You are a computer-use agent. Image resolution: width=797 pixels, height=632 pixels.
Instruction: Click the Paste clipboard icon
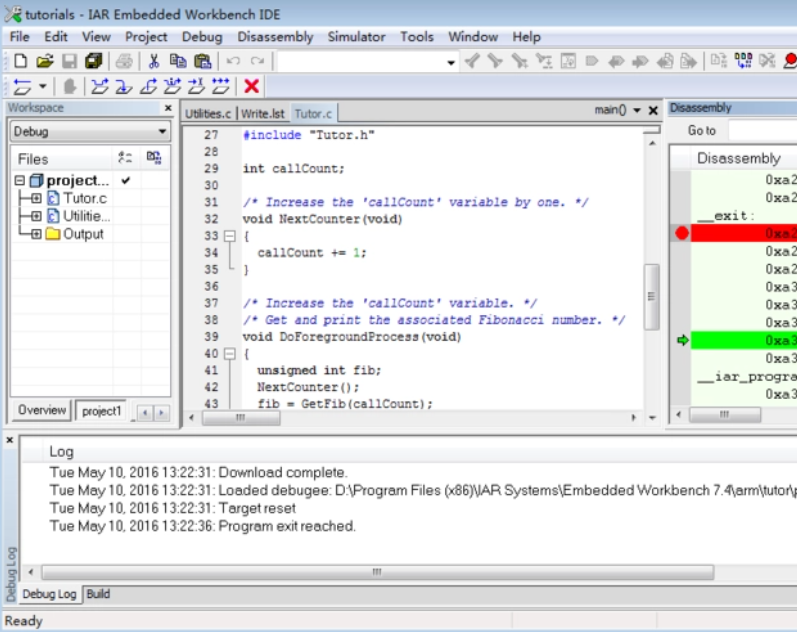pos(203,61)
